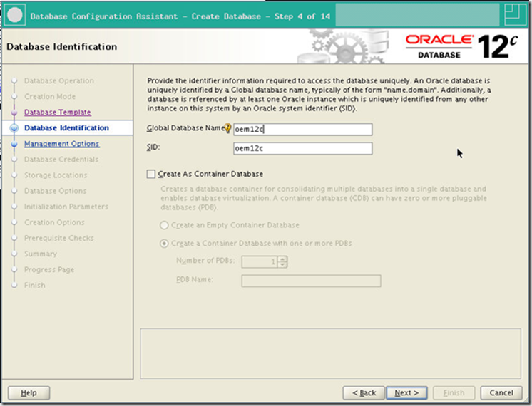Click the empty message area panel
The height and width of the screenshot is (406, 532).
click(x=330, y=353)
